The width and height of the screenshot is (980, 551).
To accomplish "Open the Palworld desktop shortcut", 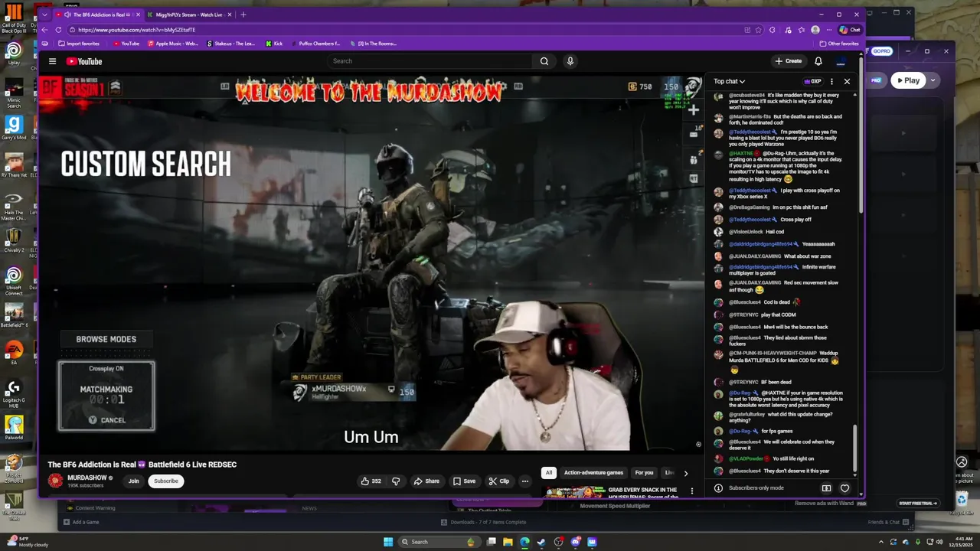I will (14, 427).
